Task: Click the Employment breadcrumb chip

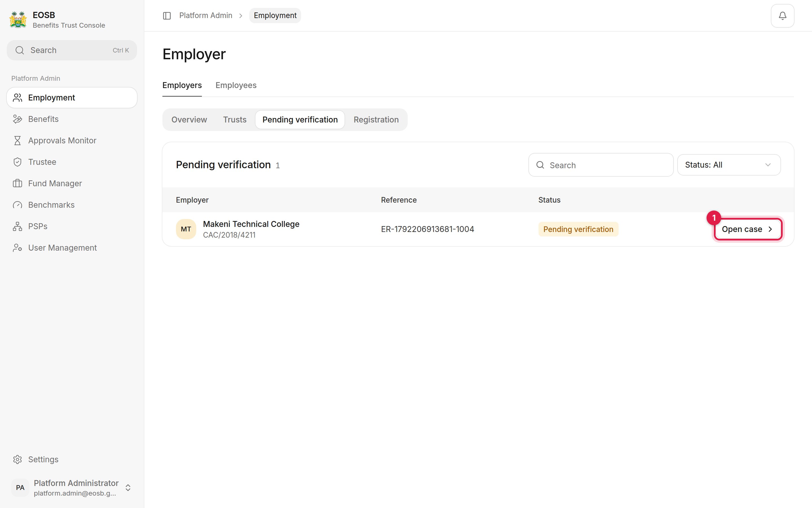Action: pyautogui.click(x=275, y=16)
